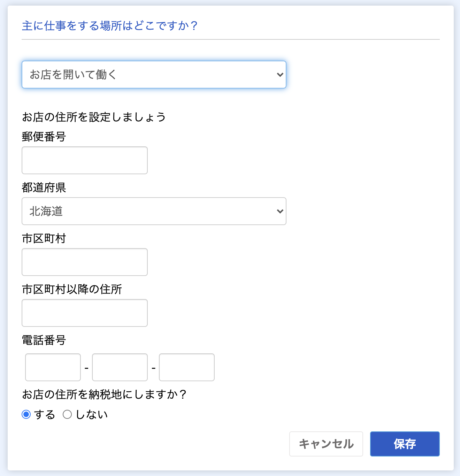This screenshot has width=460, height=476.
Task: Open the 都道府県 dropdown showing 北海道
Action: tap(154, 211)
